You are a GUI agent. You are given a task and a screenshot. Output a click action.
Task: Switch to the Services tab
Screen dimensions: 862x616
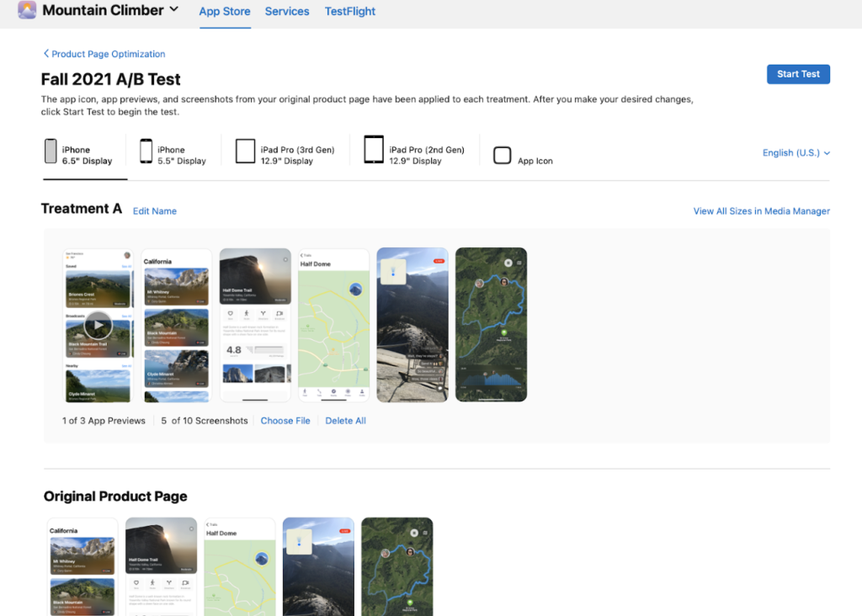pyautogui.click(x=287, y=12)
